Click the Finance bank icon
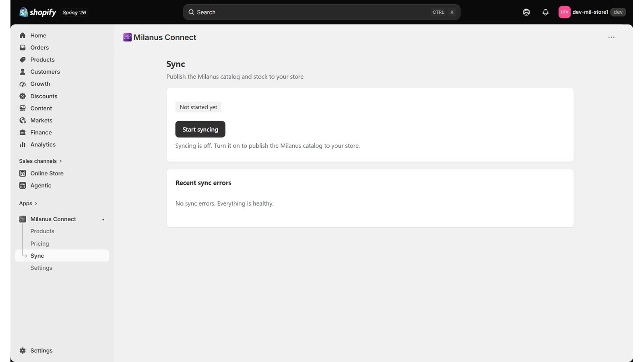The image size is (644, 362). tap(23, 132)
